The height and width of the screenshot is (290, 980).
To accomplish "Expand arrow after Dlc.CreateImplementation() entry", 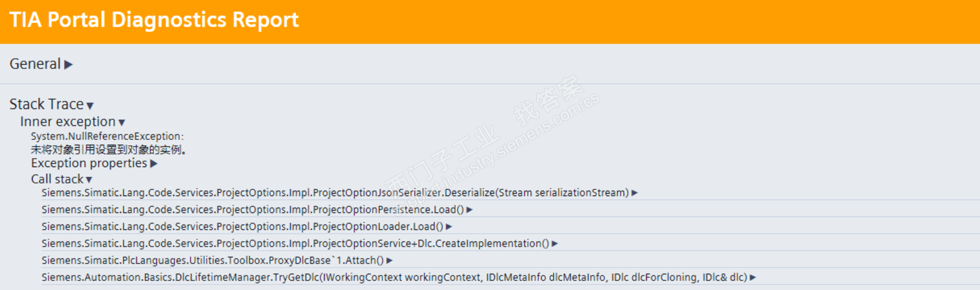I will point(555,243).
